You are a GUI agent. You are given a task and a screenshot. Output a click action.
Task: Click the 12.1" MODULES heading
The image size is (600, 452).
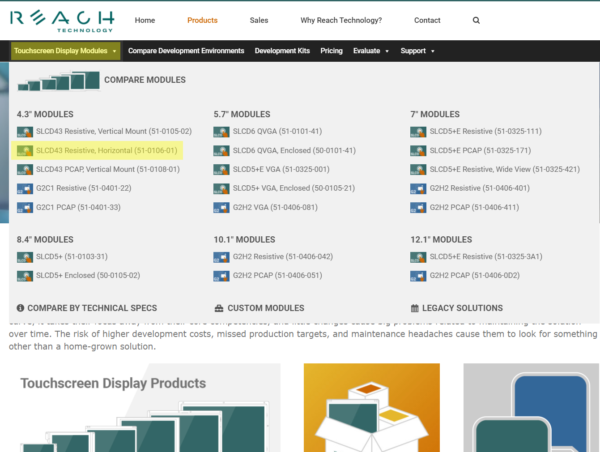(x=441, y=240)
